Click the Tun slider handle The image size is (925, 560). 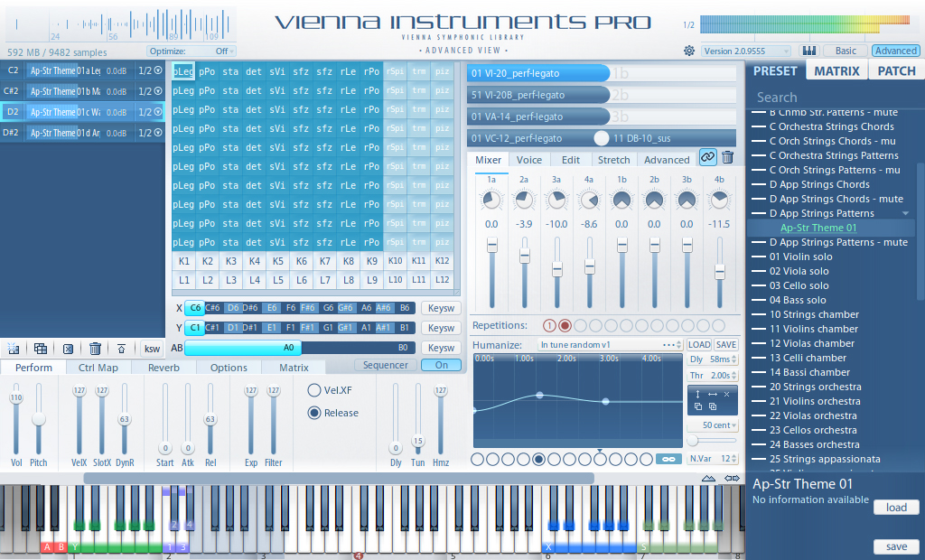tap(417, 441)
